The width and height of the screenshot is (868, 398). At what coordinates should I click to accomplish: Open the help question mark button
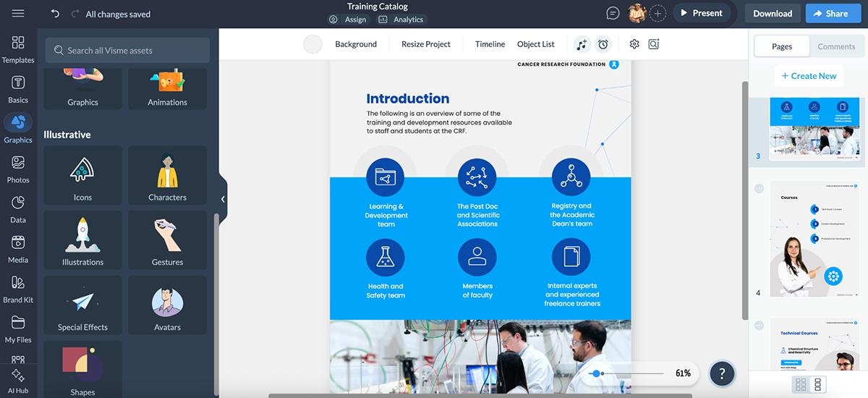[723, 373]
